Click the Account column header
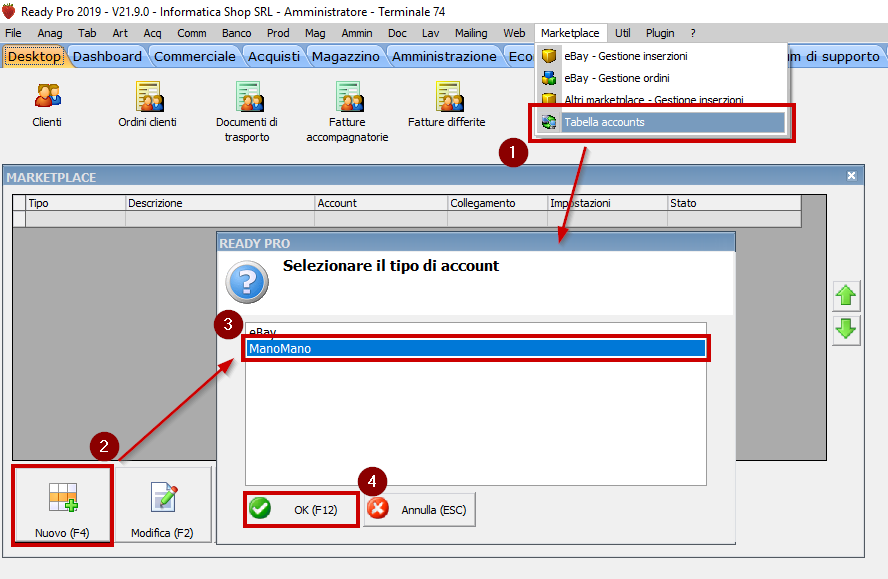 click(x=381, y=203)
